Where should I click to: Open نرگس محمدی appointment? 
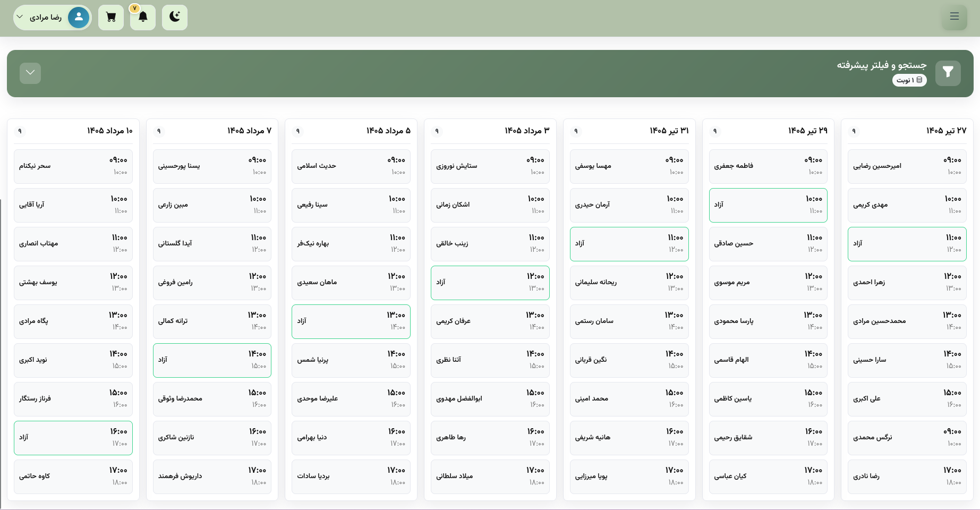tap(907, 438)
